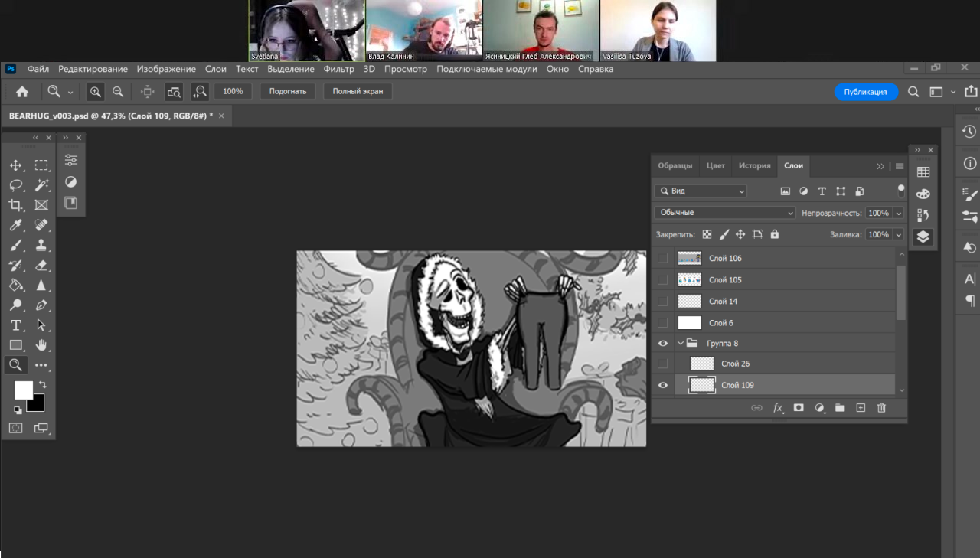Add a layer mask
The width and height of the screenshot is (980, 558).
tap(799, 408)
